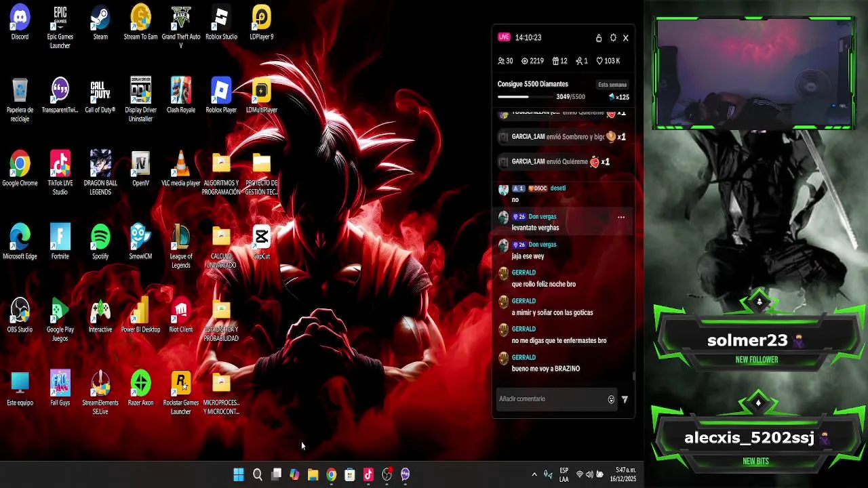Select the Interactive desktop shortcut
868x488 pixels.
[x=100, y=316]
